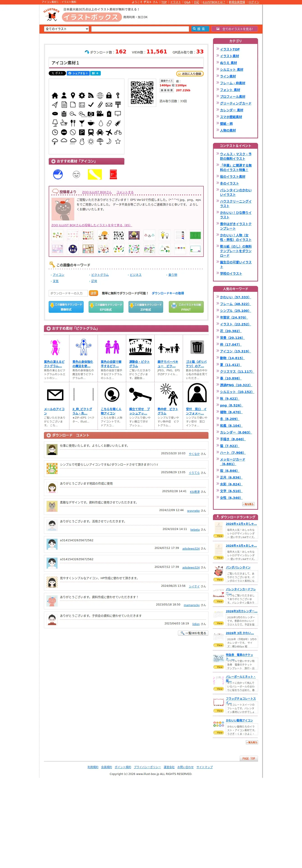
Task: Click コメントする link
Action: (125, 192)
